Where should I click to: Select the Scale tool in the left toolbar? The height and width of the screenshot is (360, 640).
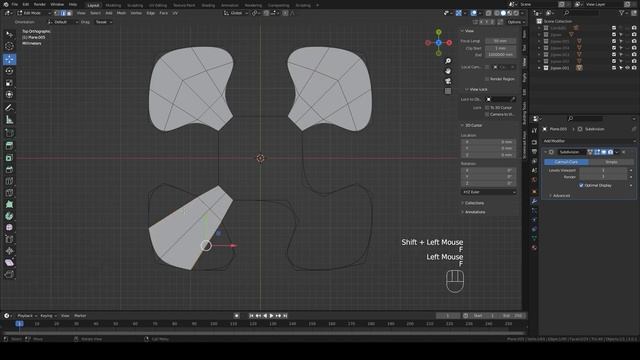(x=9, y=83)
